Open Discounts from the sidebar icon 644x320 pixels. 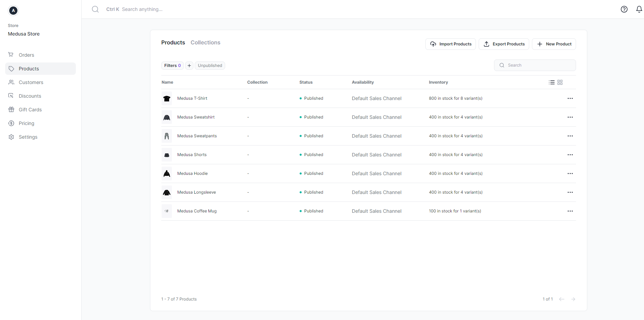click(11, 96)
